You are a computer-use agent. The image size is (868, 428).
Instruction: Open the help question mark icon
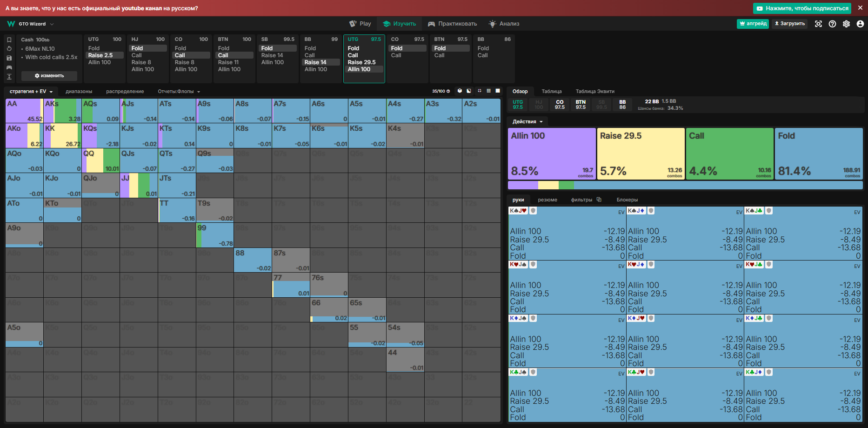[832, 24]
